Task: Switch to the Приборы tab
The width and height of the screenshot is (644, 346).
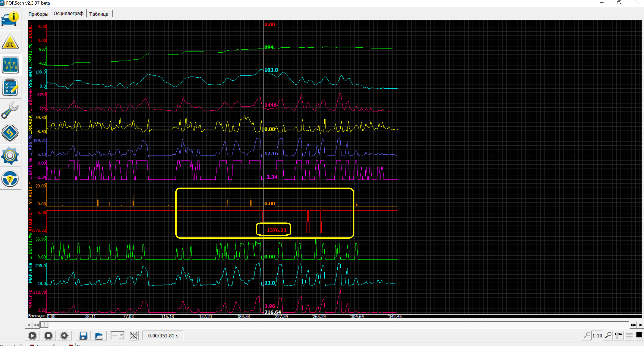Action: [38, 14]
